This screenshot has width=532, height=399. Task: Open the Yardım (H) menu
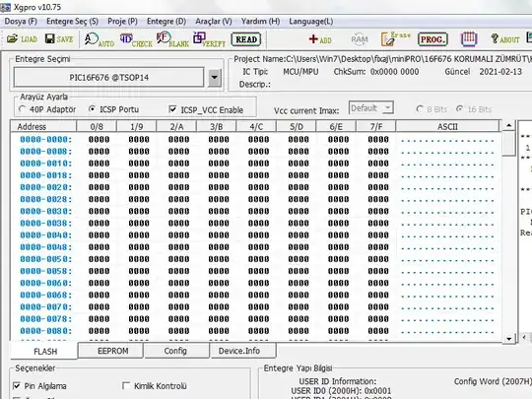(260, 22)
